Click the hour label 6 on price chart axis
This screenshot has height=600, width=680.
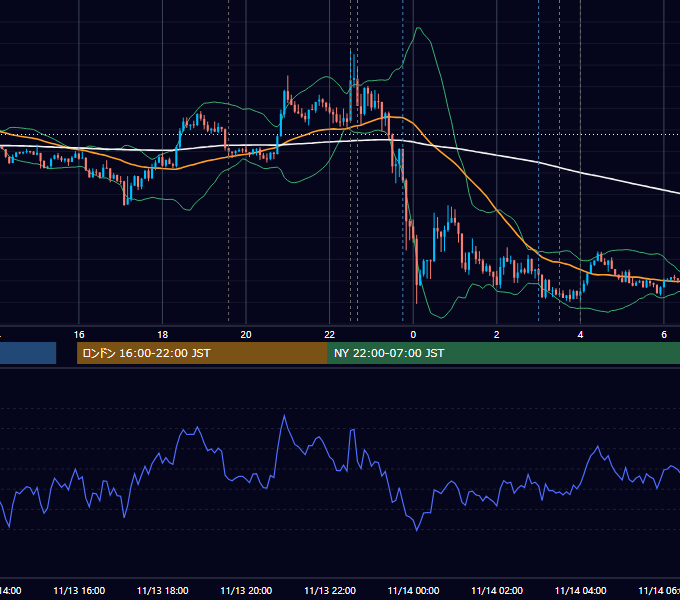click(664, 335)
